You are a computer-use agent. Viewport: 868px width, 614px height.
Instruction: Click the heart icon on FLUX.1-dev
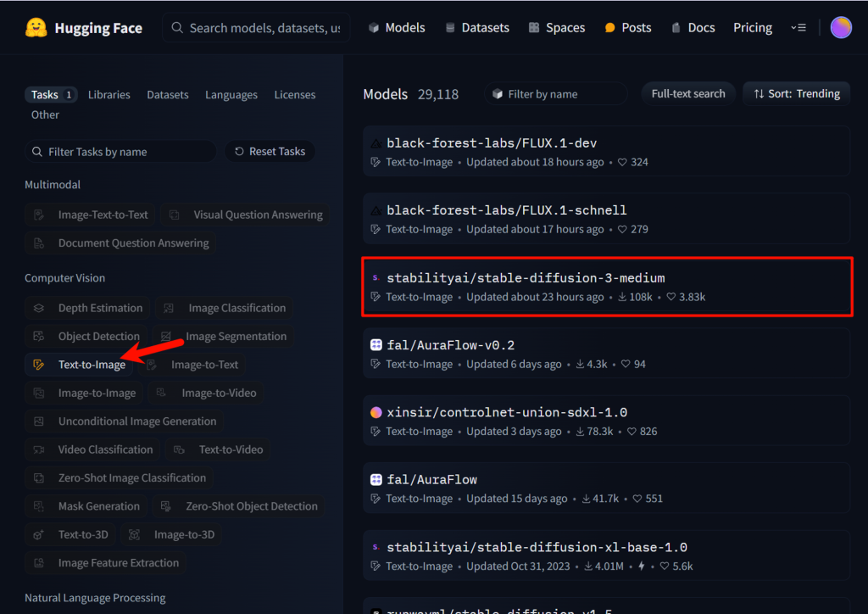coord(621,162)
